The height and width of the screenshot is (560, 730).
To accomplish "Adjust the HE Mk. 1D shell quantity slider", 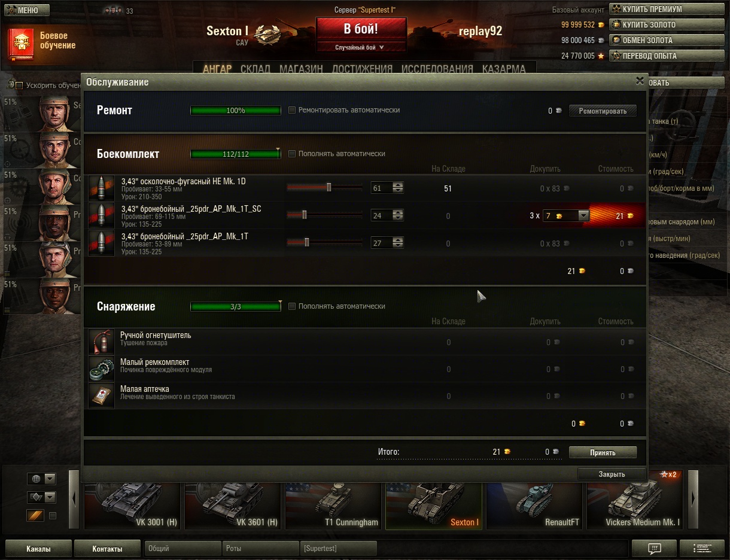I will click(325, 188).
